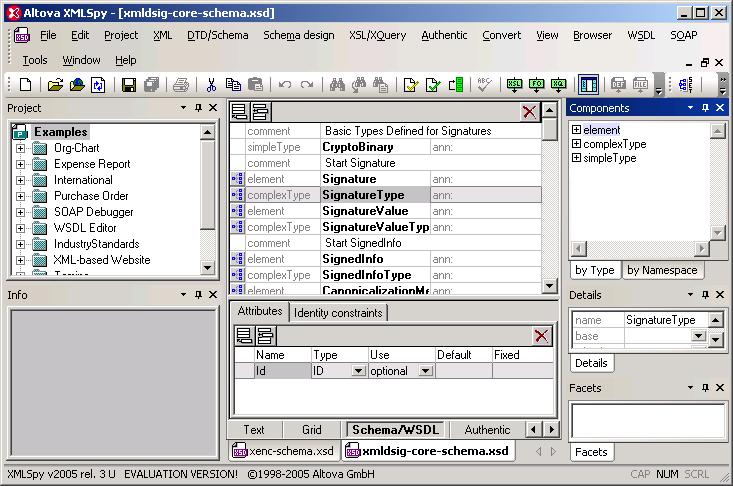The height and width of the screenshot is (486, 733).
Task: Click the XSL transformation icon
Action: click(514, 85)
